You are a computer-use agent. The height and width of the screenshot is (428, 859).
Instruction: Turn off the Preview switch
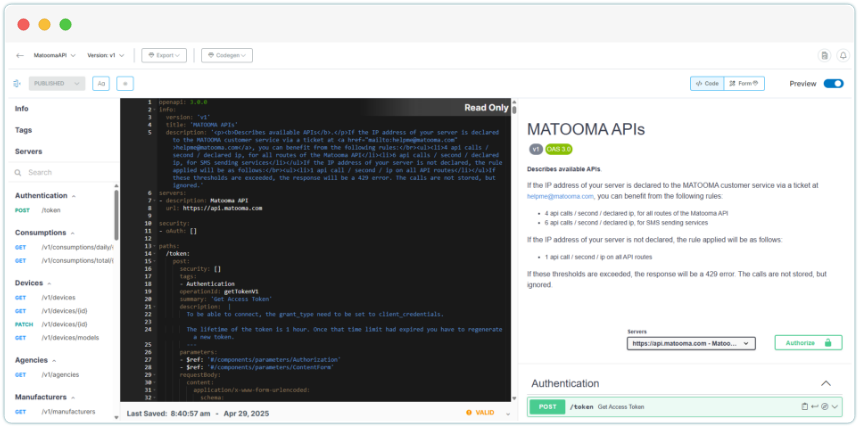point(833,83)
